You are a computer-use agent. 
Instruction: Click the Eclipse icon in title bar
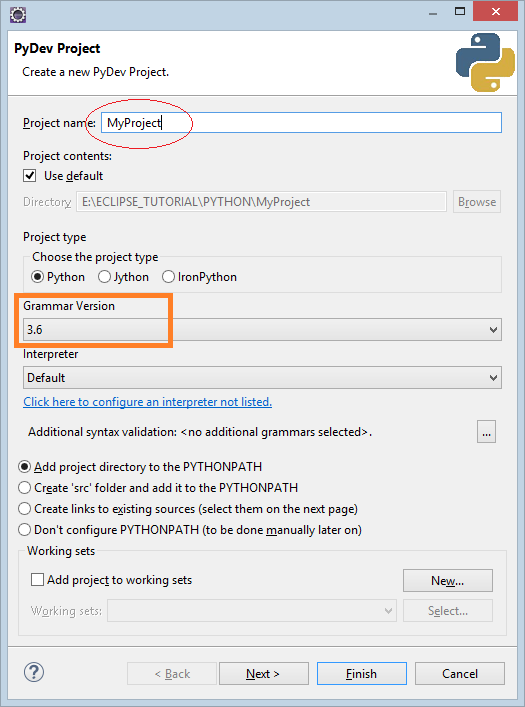(18, 14)
